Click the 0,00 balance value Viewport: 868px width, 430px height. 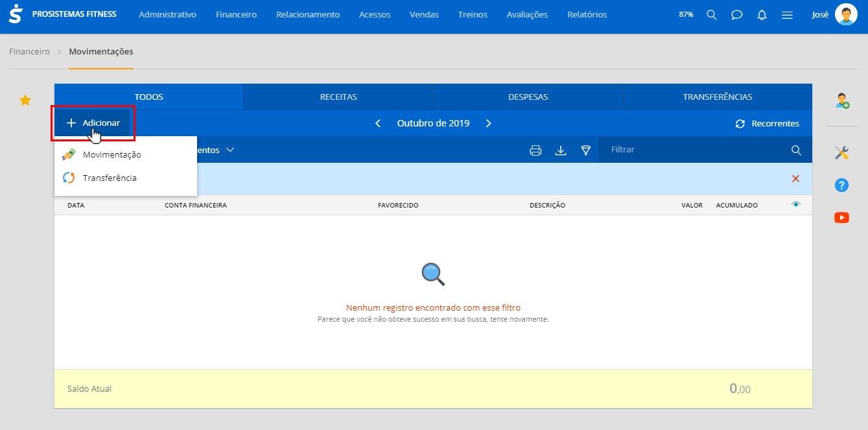[740, 388]
